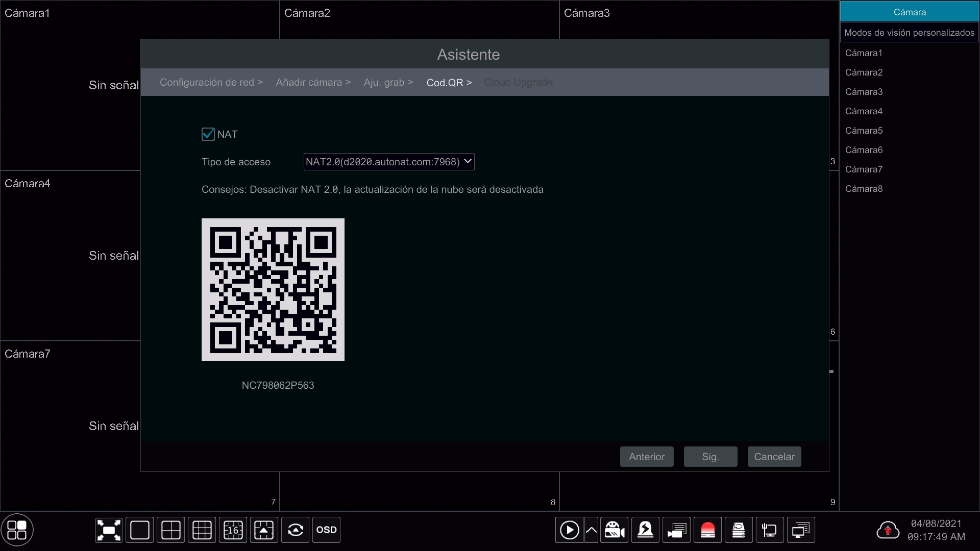The height and width of the screenshot is (551, 980).
Task: Go to Añadir cámara step
Action: [313, 82]
